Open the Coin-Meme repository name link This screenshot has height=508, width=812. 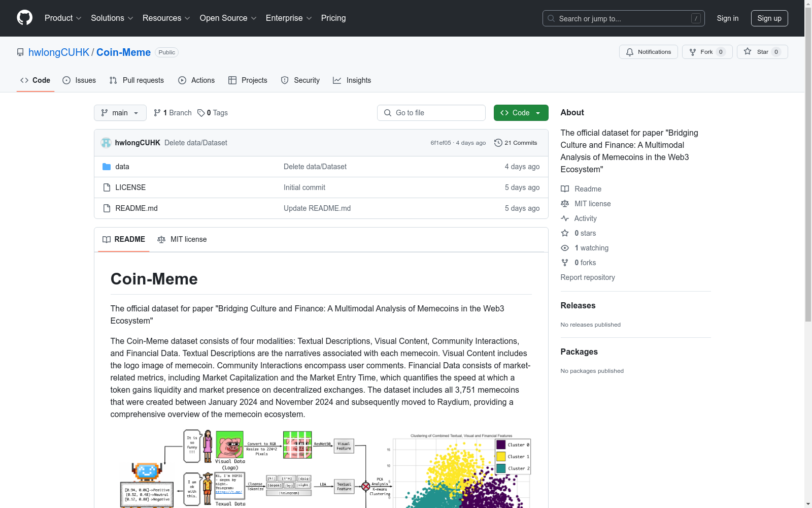click(x=123, y=52)
